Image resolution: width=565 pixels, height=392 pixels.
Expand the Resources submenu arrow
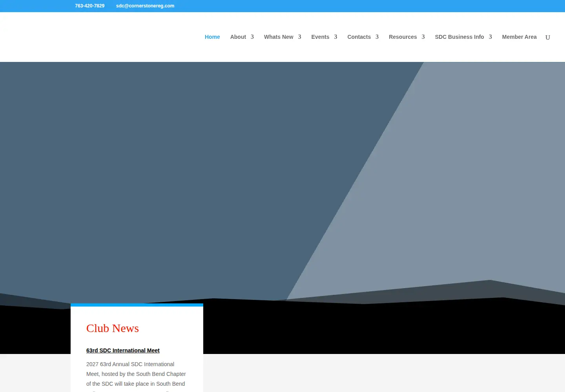coord(423,37)
